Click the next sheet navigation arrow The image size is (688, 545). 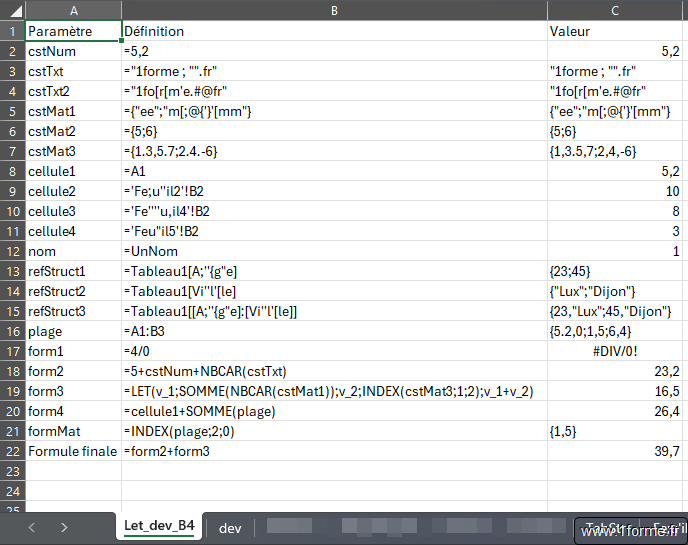tap(64, 526)
